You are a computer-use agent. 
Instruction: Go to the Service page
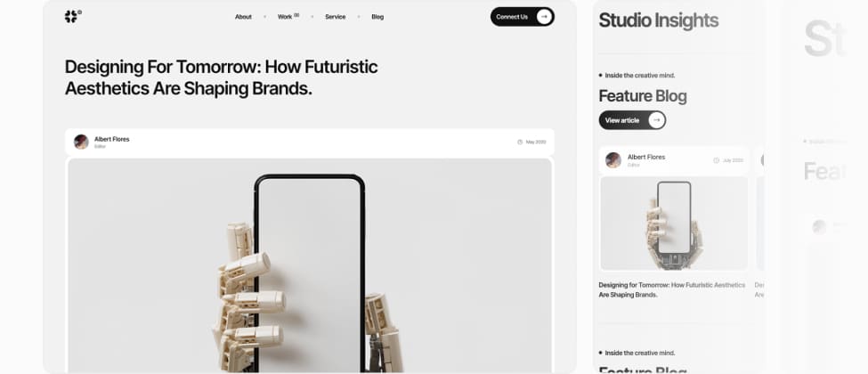[x=335, y=17]
